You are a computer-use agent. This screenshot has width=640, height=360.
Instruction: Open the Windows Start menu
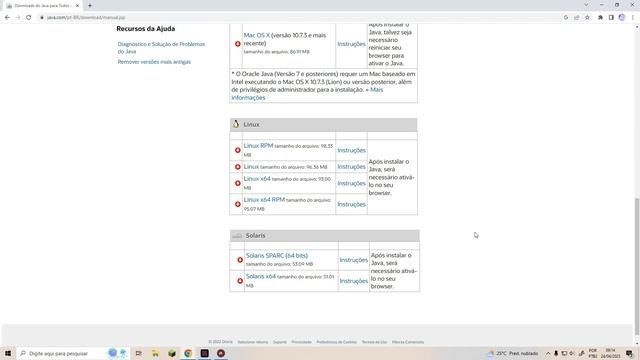(x=8, y=353)
